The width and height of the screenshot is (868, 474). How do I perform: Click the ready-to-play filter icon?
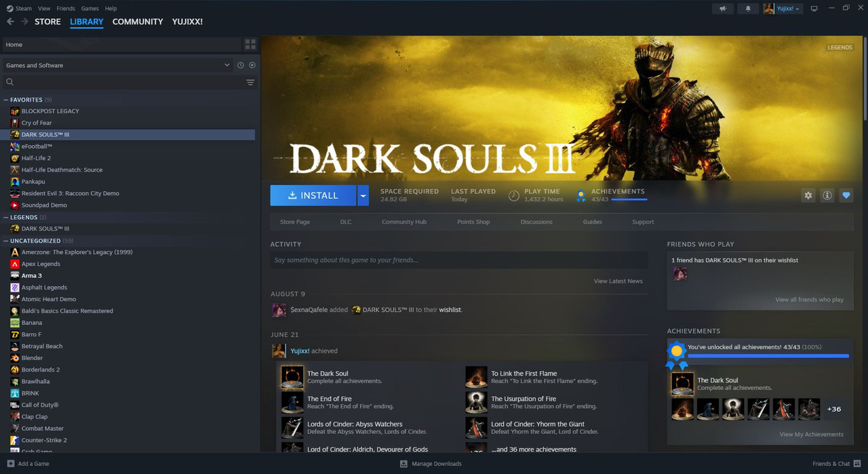(252, 65)
